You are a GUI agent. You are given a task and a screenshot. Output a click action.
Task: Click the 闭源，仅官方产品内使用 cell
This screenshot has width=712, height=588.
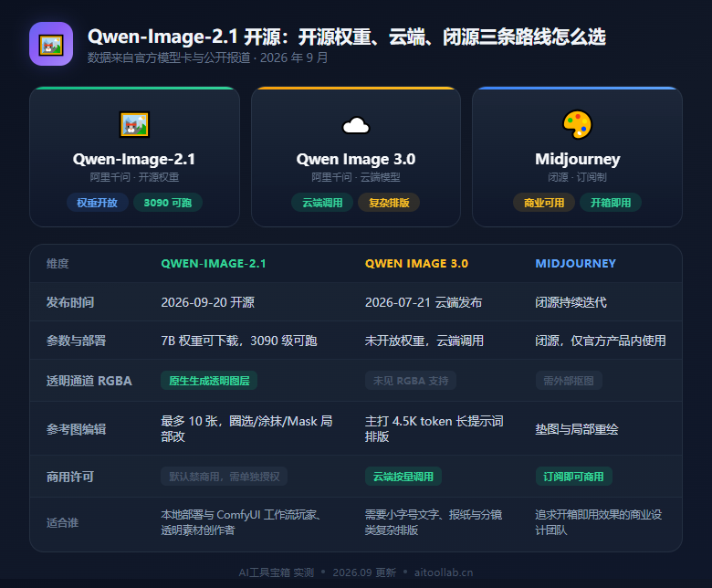[601, 340]
